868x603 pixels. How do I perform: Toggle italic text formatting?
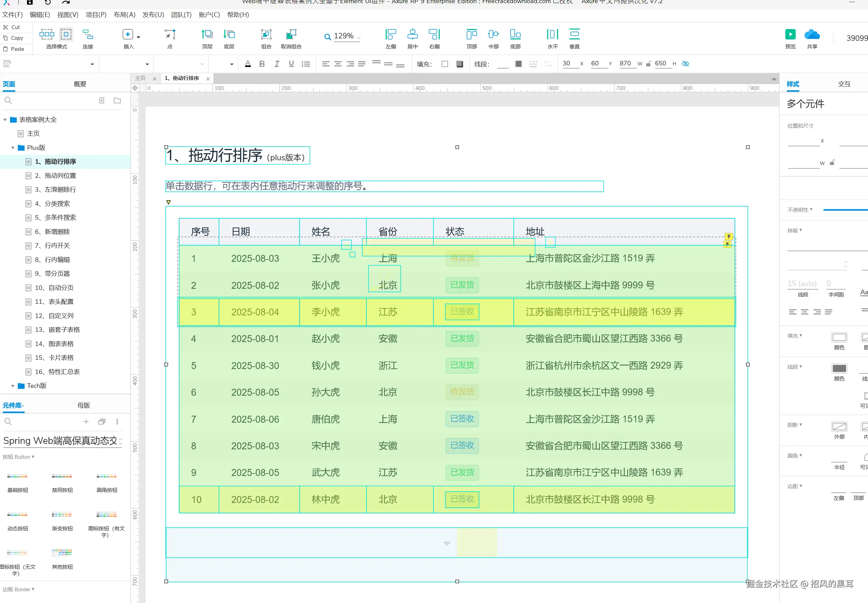[276, 64]
